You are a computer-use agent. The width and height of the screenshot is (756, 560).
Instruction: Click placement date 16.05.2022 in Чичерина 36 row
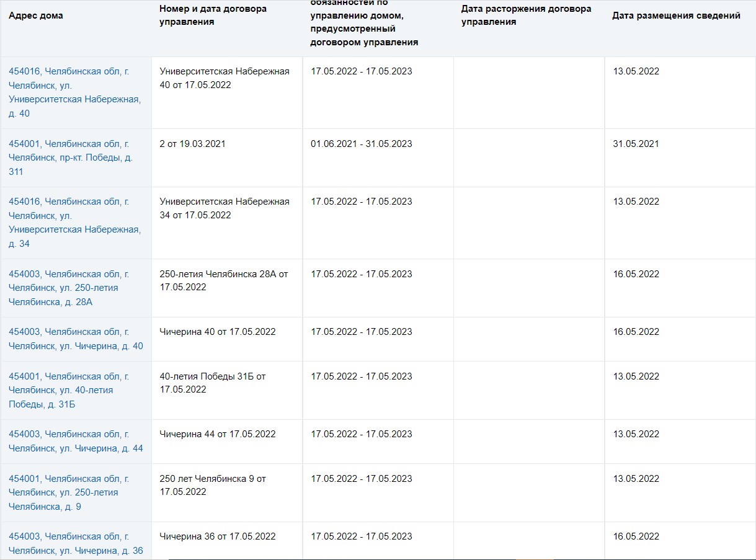tap(636, 536)
